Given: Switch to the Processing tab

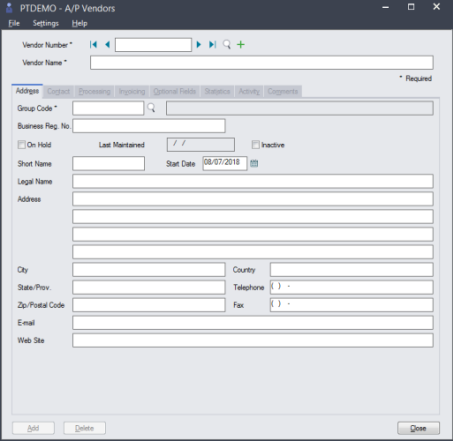Looking at the screenshot, I should click(95, 91).
